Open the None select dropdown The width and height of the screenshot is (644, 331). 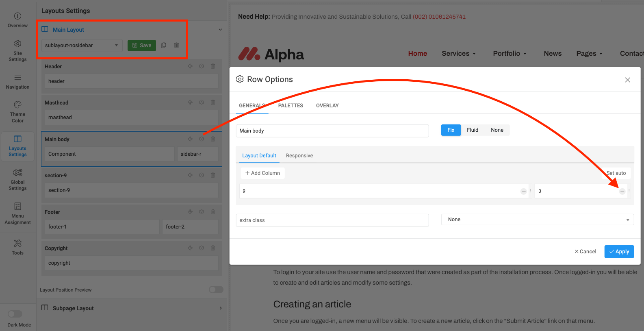[x=537, y=220]
